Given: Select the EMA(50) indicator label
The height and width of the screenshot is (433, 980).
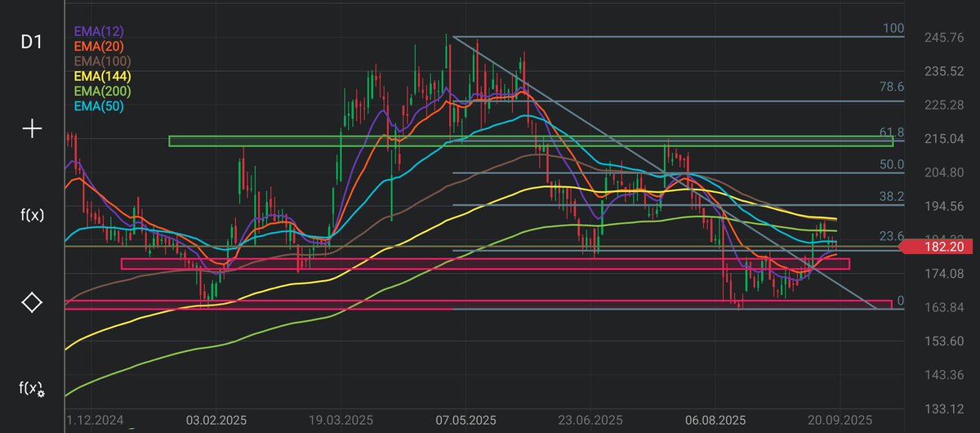Looking at the screenshot, I should pyautogui.click(x=99, y=105).
